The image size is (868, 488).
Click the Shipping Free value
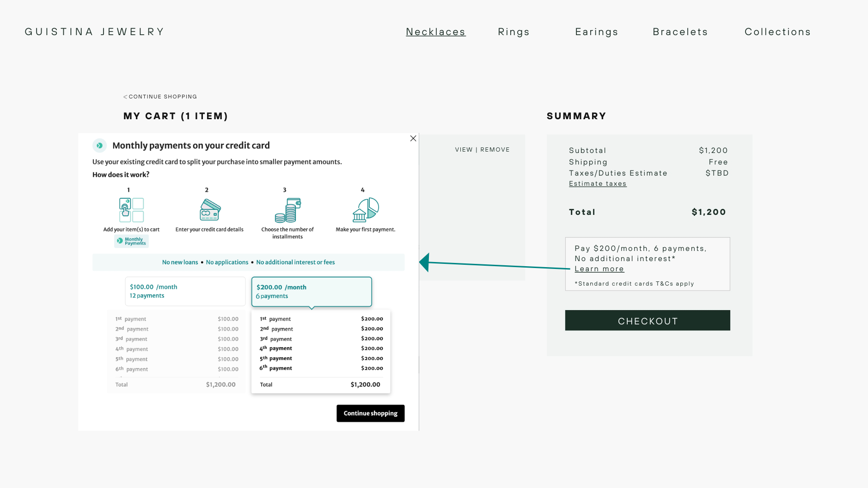tap(718, 162)
